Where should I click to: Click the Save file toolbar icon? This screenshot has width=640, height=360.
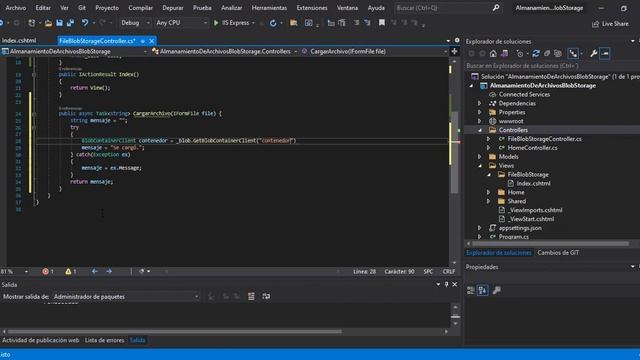[60, 23]
